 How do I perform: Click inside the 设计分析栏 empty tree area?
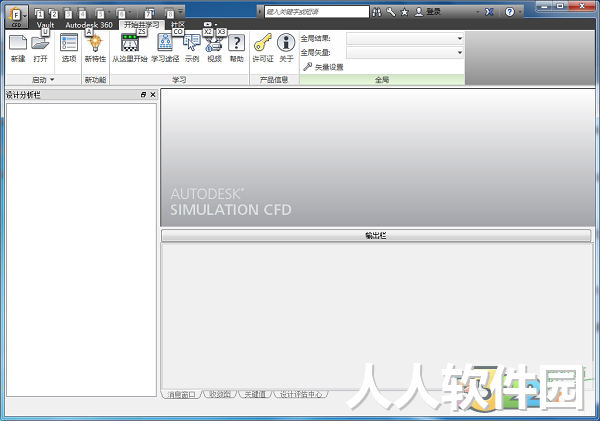[x=81, y=250]
